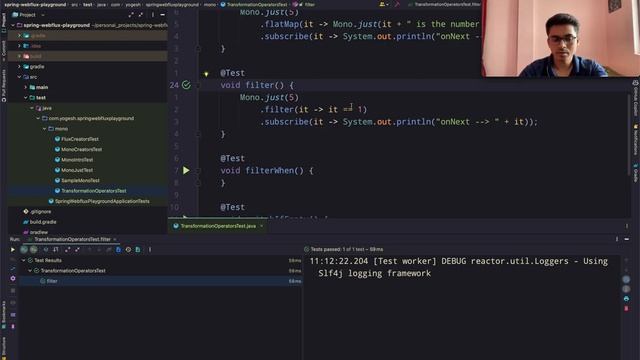Collapse the test folder

click(x=26, y=98)
